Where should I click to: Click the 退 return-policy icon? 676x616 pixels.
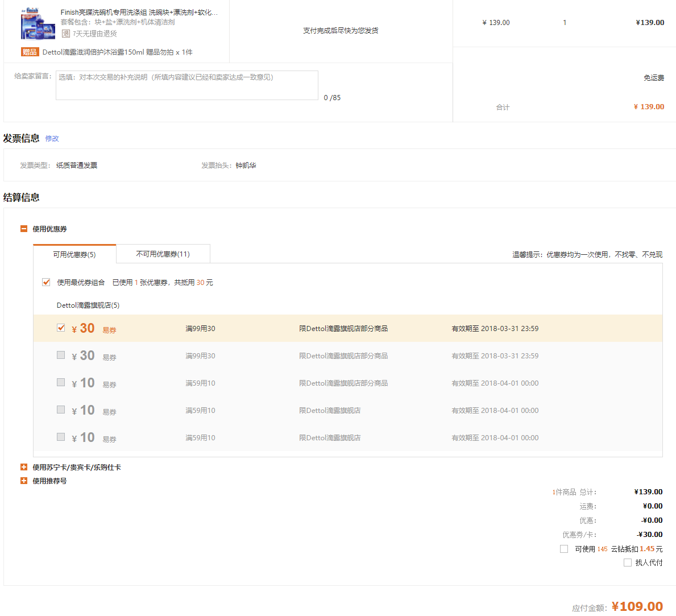66,34
